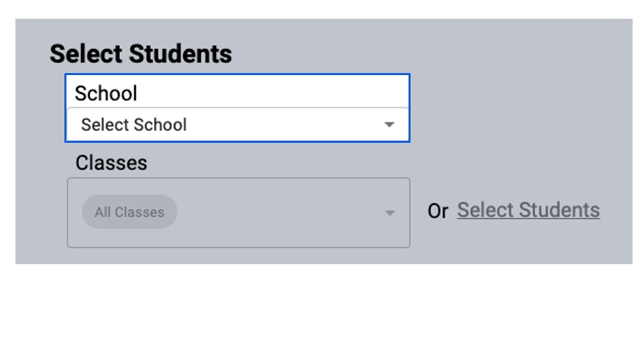
Task: Click the School field label
Action: (x=106, y=93)
